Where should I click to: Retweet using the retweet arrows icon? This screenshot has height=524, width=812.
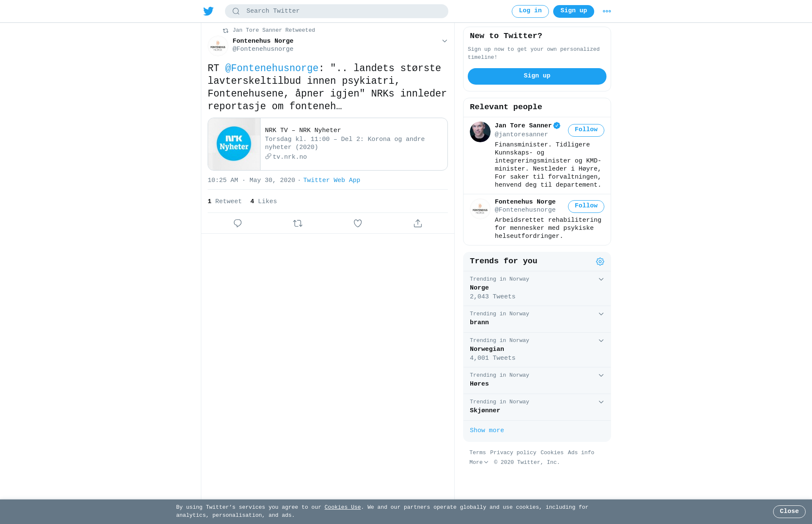point(298,223)
